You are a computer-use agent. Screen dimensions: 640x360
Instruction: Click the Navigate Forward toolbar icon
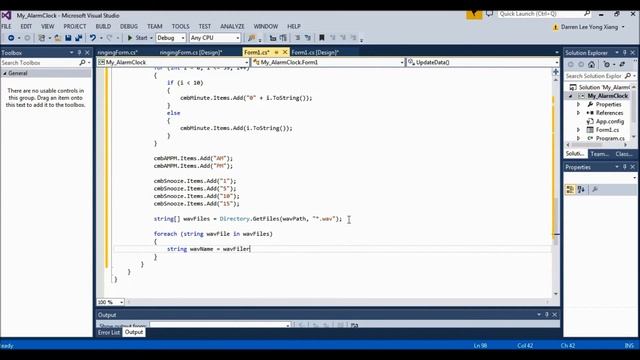(27, 38)
